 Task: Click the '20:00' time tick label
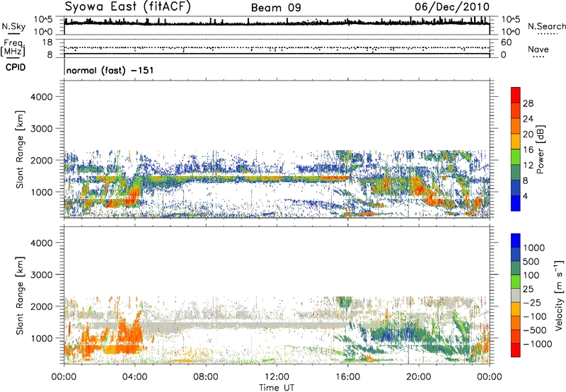(x=418, y=377)
